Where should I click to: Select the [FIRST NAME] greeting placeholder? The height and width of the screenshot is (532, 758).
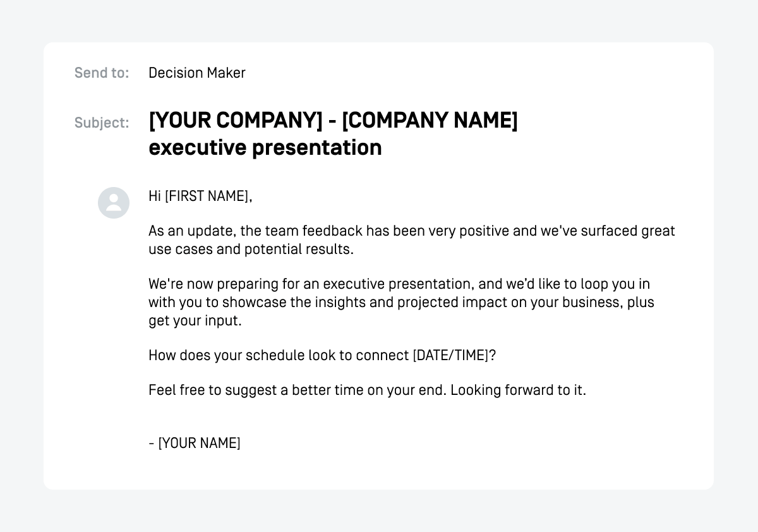(207, 196)
